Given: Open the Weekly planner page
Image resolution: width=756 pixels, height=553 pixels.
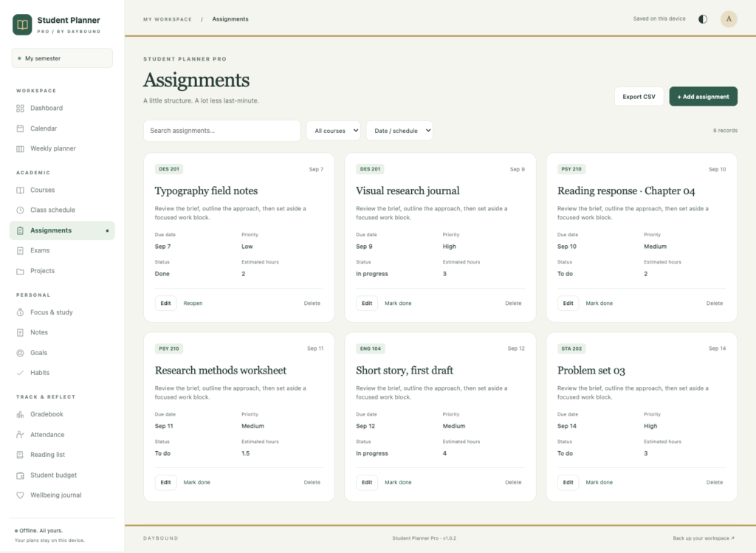Looking at the screenshot, I should tap(62, 148).
